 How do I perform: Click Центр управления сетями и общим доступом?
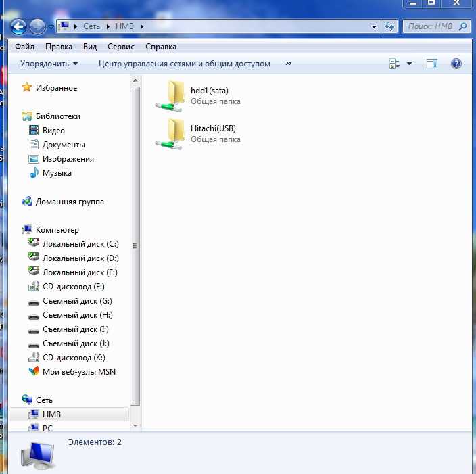click(185, 64)
